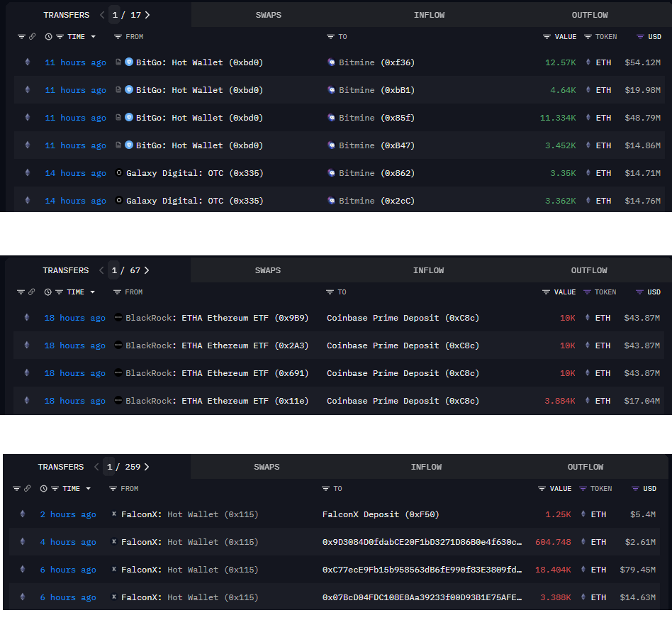Image resolution: width=672 pixels, height=625 pixels.
Task: Open OUTFLOW tab in the 17-page panel
Action: [x=589, y=15]
